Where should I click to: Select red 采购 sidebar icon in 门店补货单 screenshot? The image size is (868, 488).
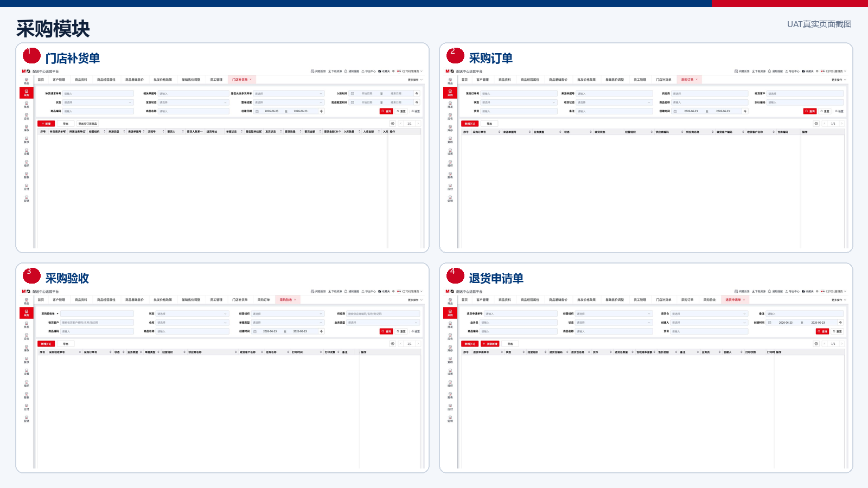point(26,93)
